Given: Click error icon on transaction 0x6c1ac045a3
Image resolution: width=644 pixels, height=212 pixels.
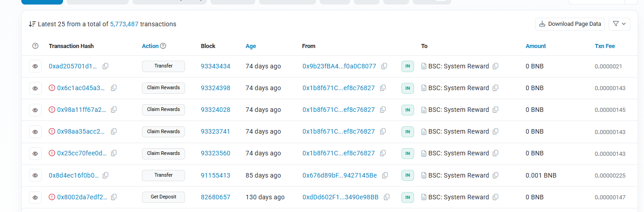Looking at the screenshot, I should click(52, 88).
